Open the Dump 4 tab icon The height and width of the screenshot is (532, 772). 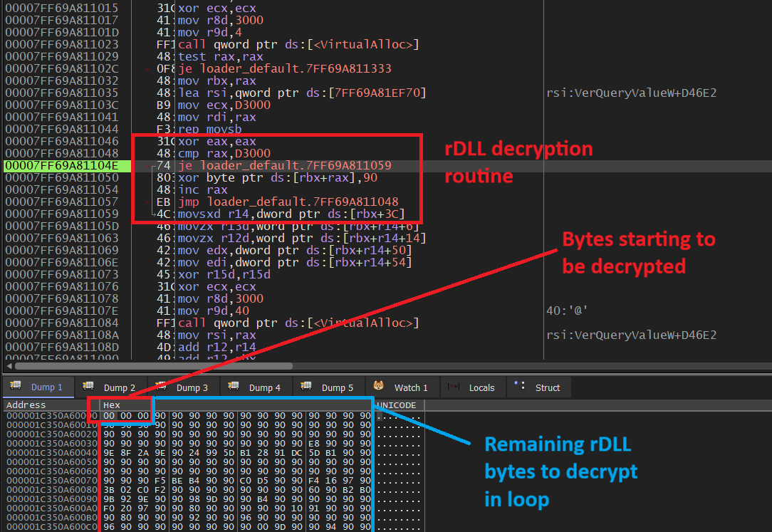(x=233, y=387)
